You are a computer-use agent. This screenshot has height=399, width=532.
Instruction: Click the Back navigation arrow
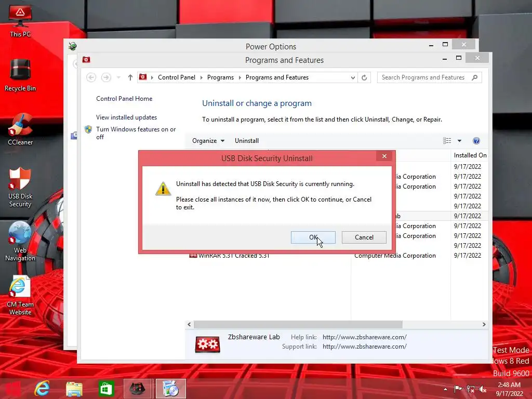click(91, 77)
